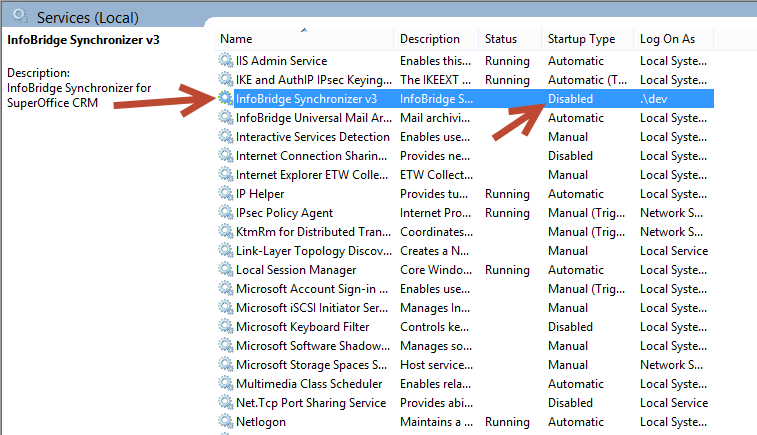Viewport: 757px width, 435px height.
Task: Select Interactive Services Detection service
Action: pyautogui.click(x=464, y=137)
